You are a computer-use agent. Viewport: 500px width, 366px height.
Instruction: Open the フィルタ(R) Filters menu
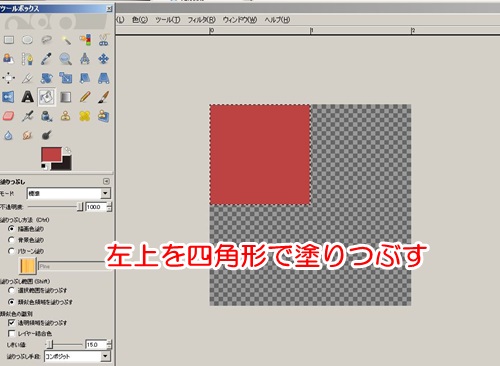[202, 20]
